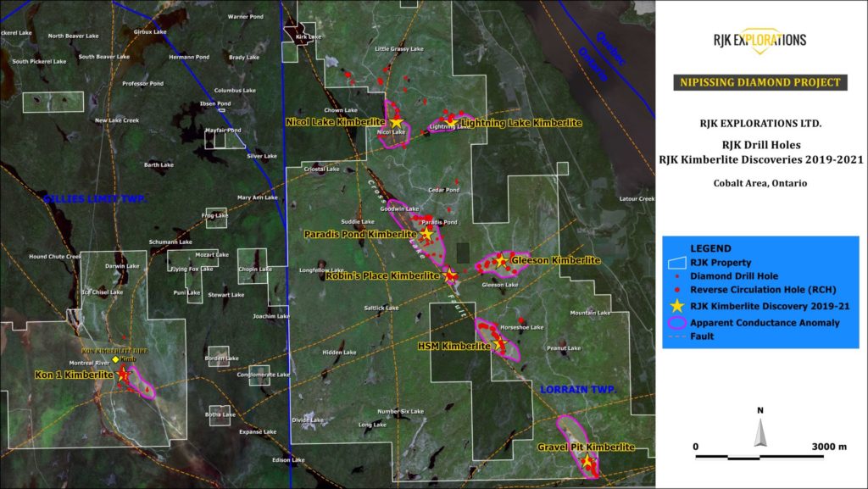
Task: Click the 'Cedar Pond' label
Action: pyautogui.click(x=444, y=191)
